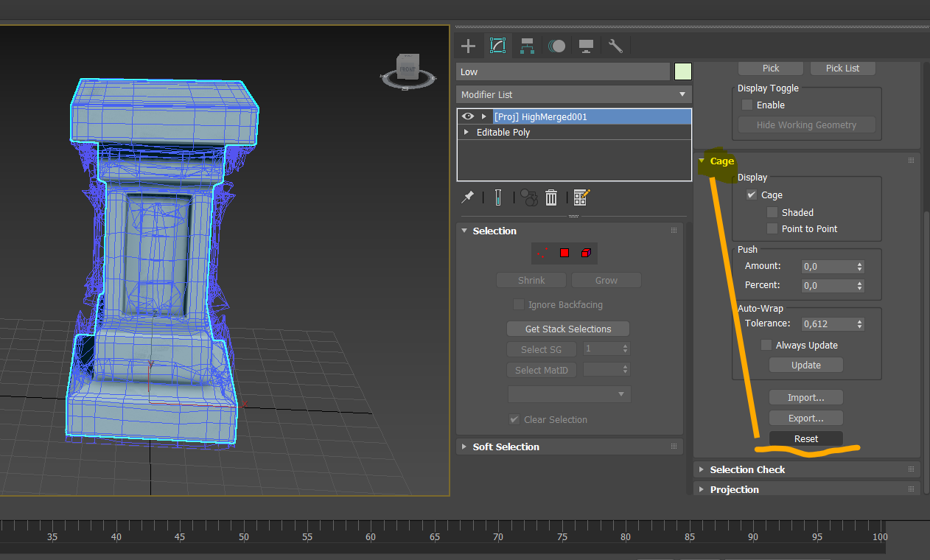This screenshot has height=560, width=930.
Task: Click the Reset cage button
Action: (x=805, y=438)
